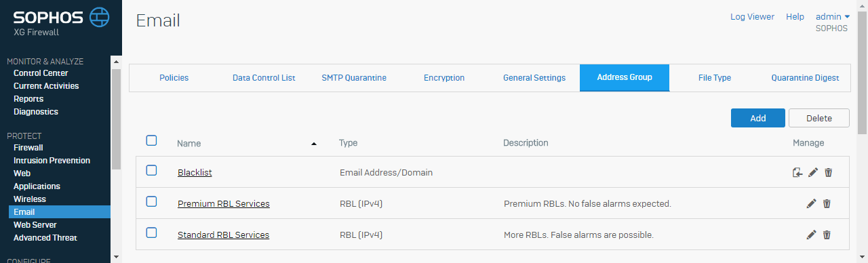Delete Blacklist using its trash icon
The width and height of the screenshot is (868, 263).
coord(828,173)
